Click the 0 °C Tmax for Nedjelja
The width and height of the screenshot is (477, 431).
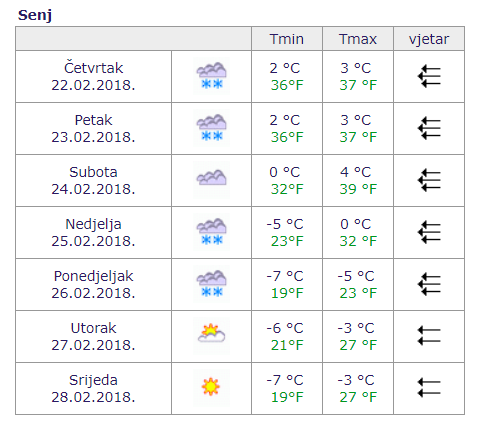pos(355,224)
